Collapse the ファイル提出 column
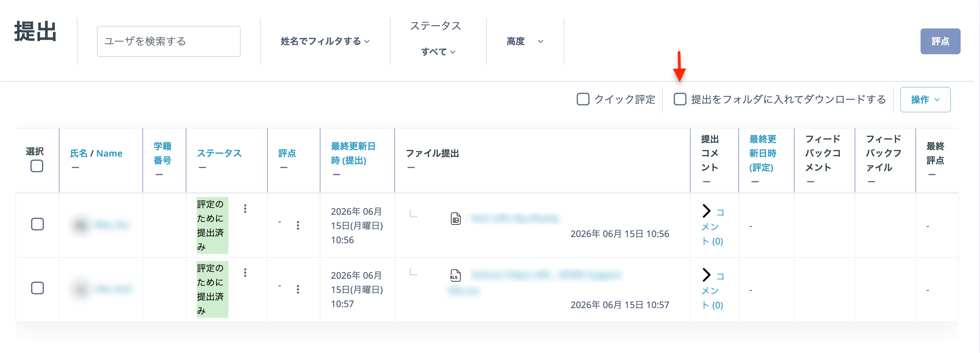The height and width of the screenshot is (353, 980). coord(411,167)
